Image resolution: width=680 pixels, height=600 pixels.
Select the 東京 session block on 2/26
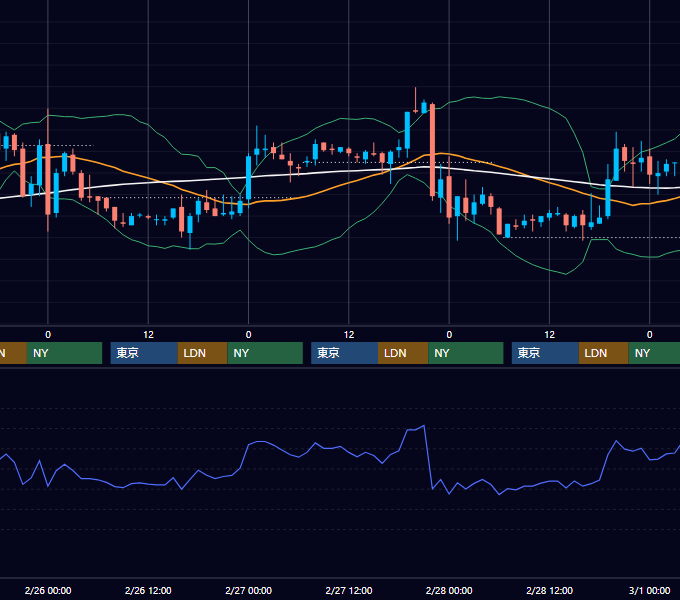(144, 353)
